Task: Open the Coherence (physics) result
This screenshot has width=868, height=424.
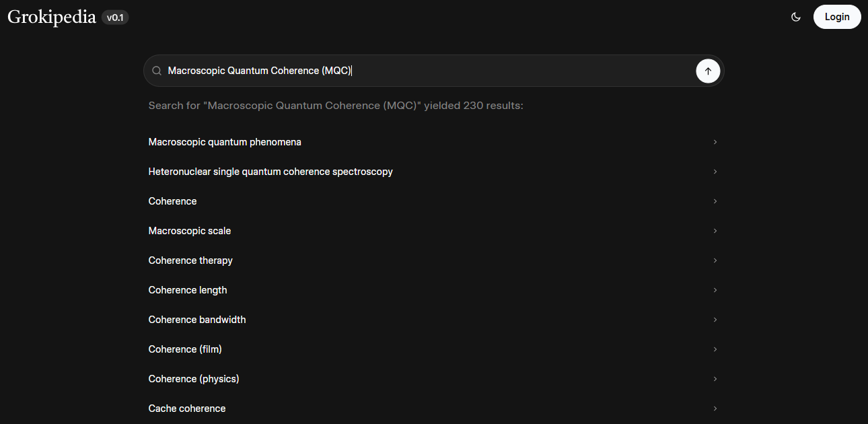Action: [194, 379]
